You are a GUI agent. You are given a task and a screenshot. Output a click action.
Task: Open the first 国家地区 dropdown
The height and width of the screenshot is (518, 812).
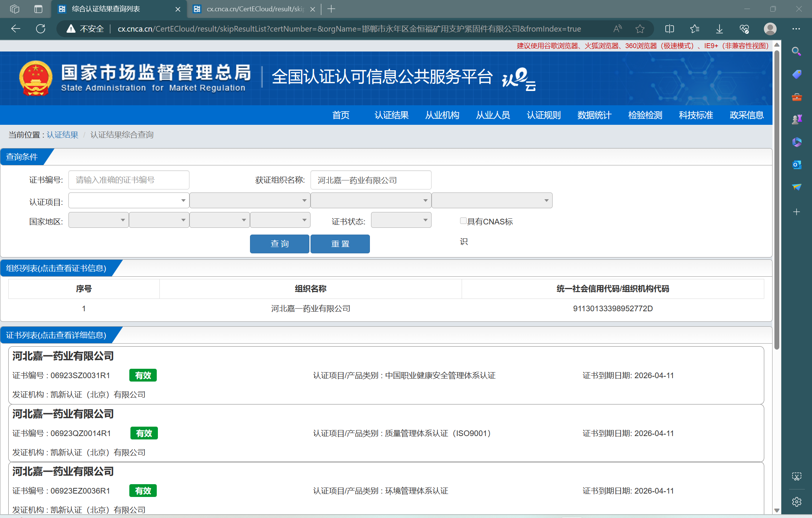click(x=98, y=220)
